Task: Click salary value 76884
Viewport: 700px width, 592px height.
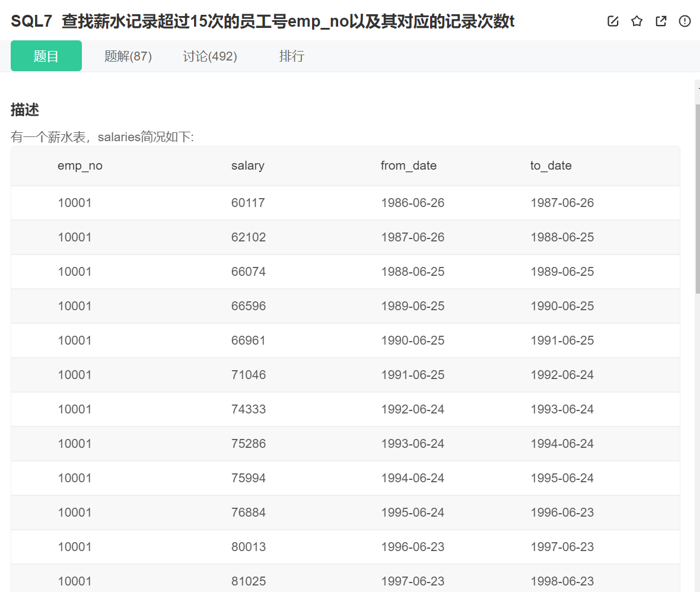Action: 248,512
